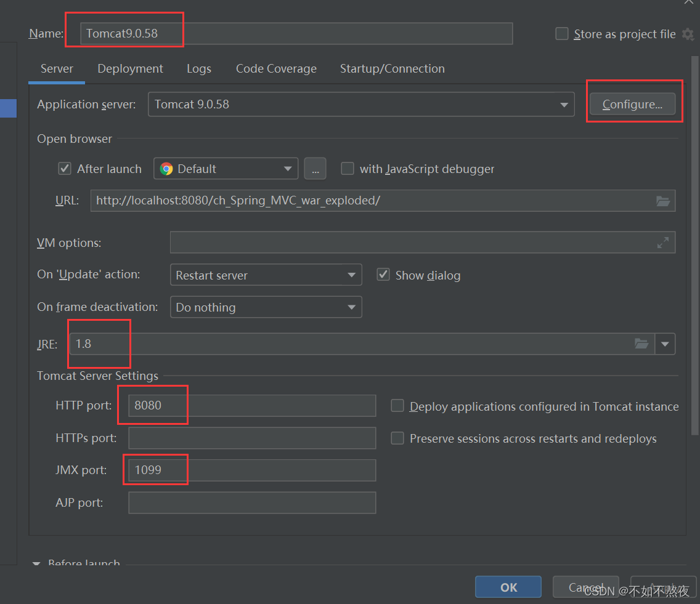700x604 pixels.
Task: Click the AJP port field
Action: tap(252, 503)
